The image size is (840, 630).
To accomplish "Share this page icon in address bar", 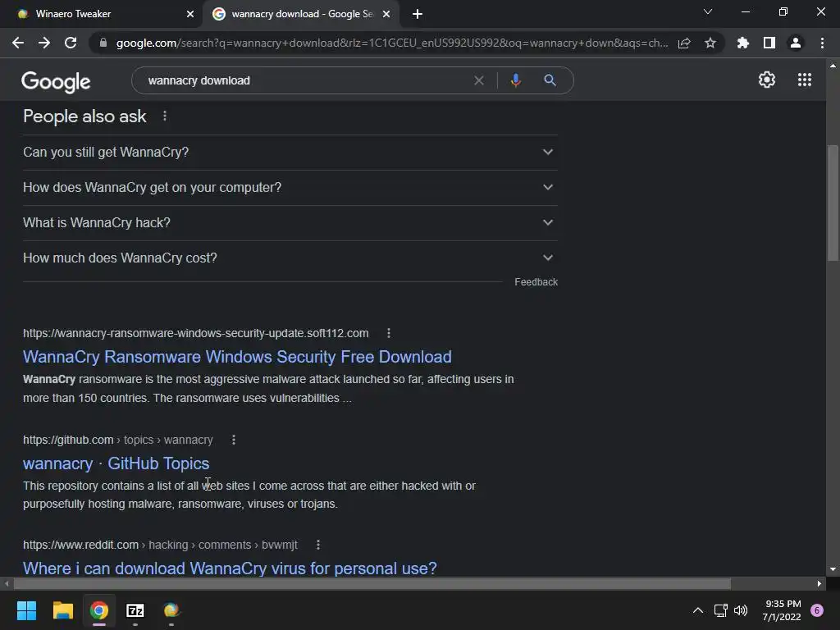I will pos(684,43).
